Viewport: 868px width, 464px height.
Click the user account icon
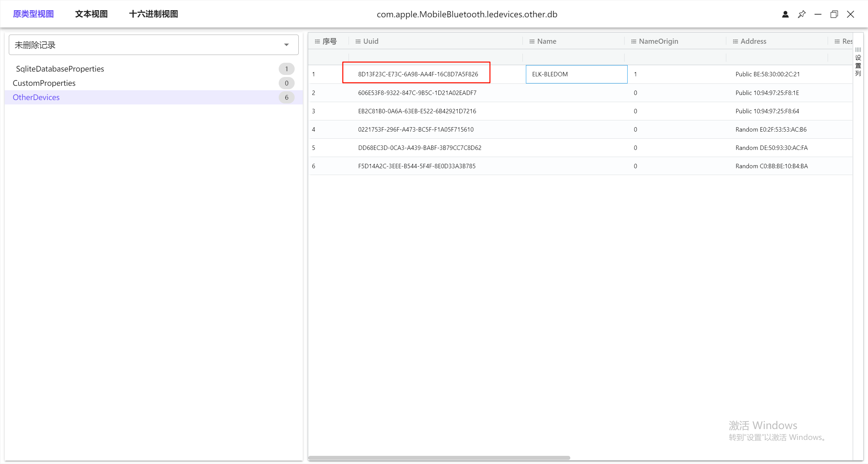[785, 14]
